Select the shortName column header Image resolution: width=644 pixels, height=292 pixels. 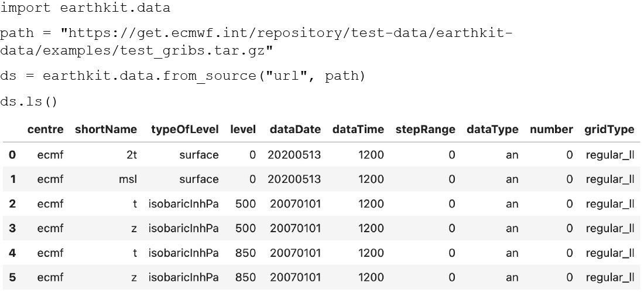tap(105, 130)
